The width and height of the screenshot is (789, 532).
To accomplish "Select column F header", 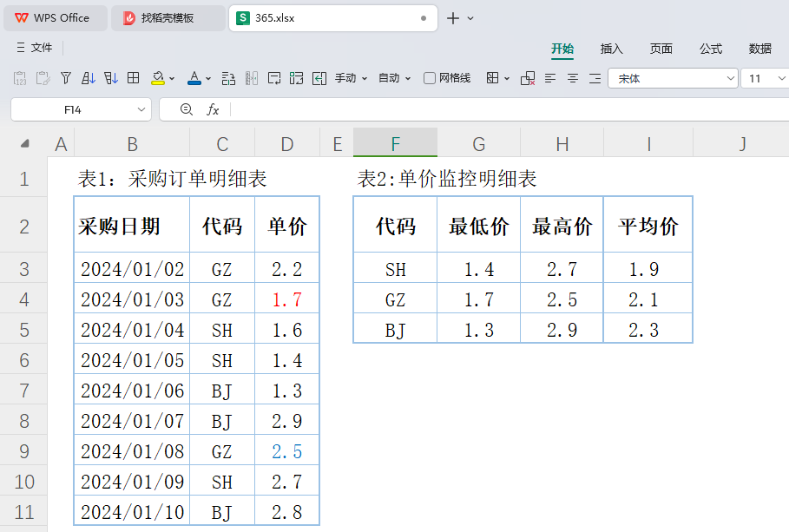I will point(396,144).
